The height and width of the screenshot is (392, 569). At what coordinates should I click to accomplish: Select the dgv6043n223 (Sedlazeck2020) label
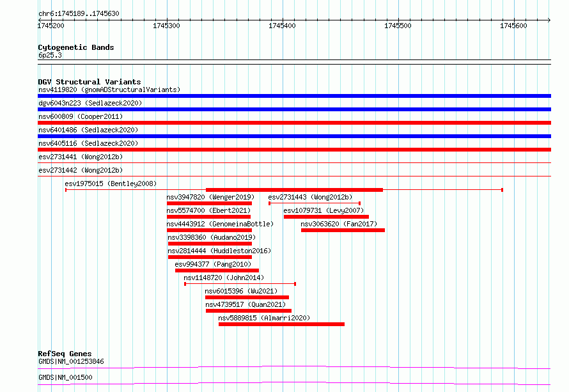[90, 103]
